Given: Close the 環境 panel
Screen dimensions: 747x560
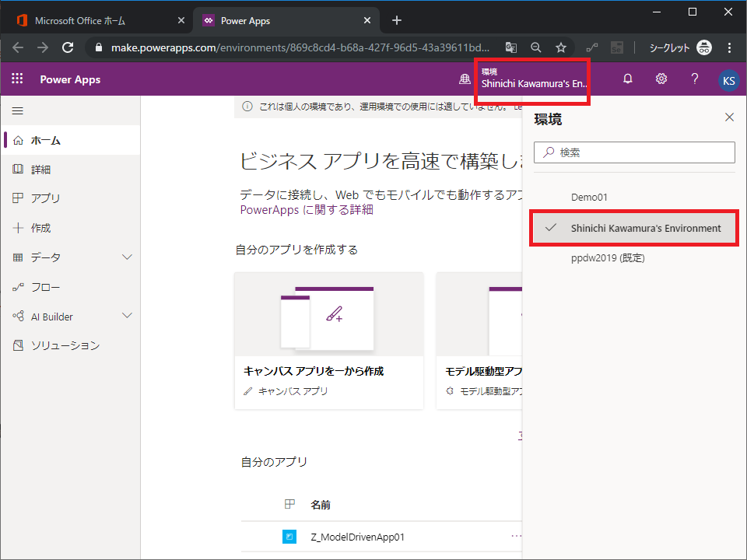Looking at the screenshot, I should (729, 117).
